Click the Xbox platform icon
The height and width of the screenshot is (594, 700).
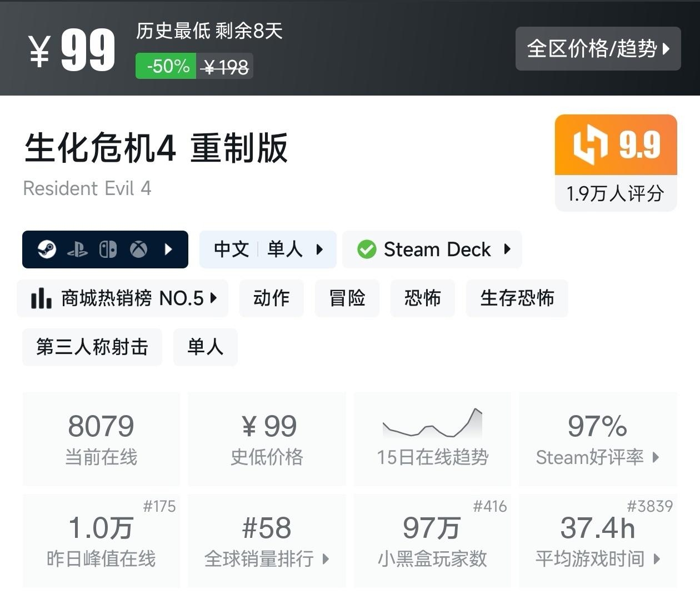point(139,249)
